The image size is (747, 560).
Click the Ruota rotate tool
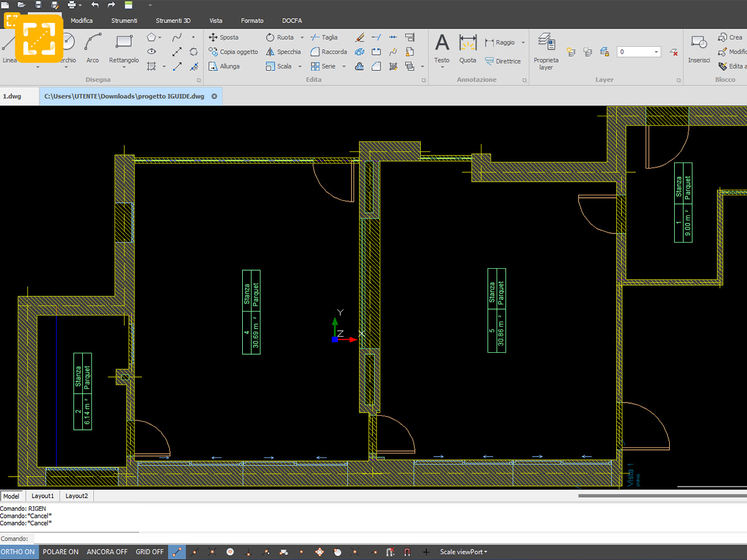point(280,37)
